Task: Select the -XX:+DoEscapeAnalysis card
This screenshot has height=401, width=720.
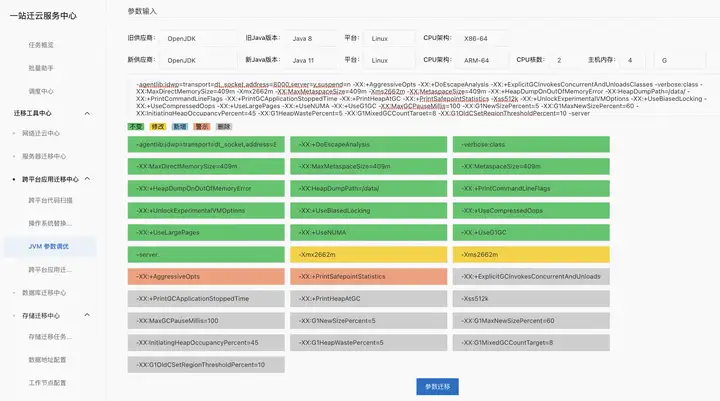Action: tap(369, 144)
